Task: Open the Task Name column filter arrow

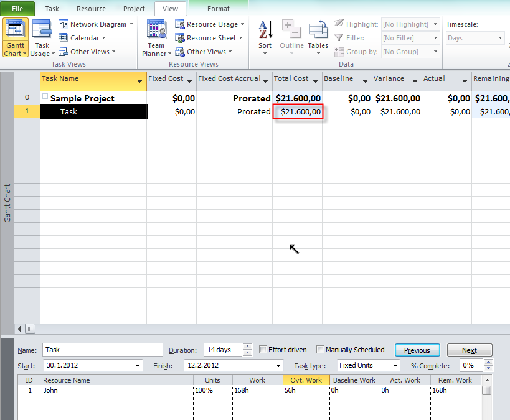Action: [139, 82]
